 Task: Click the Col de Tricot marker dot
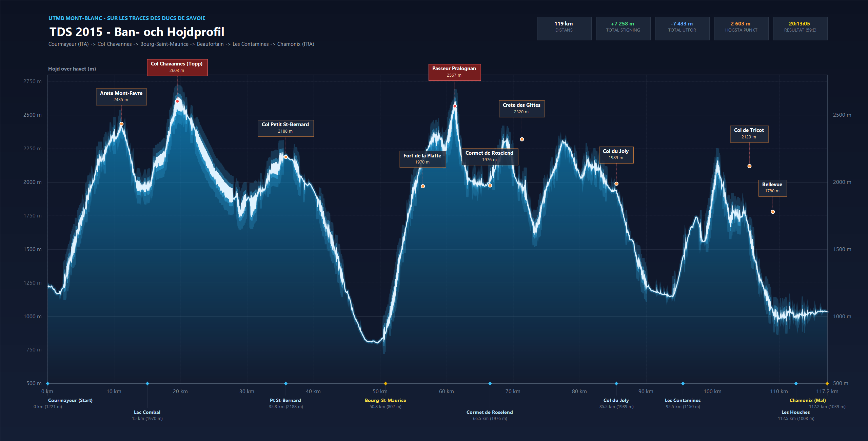tap(750, 166)
